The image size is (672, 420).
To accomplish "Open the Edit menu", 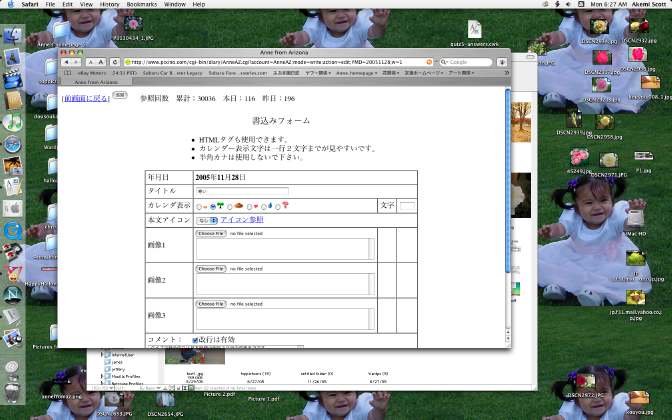I will [67, 4].
